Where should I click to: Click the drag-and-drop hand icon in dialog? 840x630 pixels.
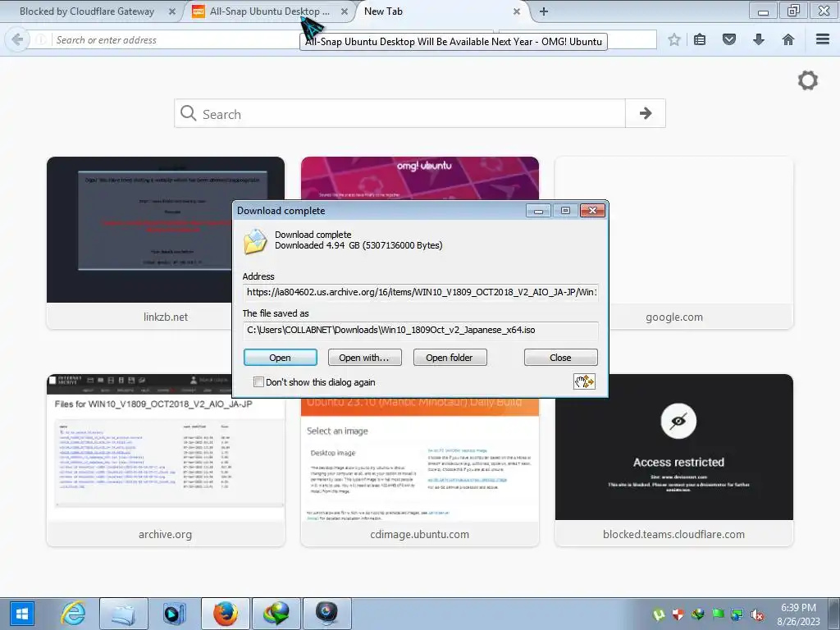click(584, 381)
